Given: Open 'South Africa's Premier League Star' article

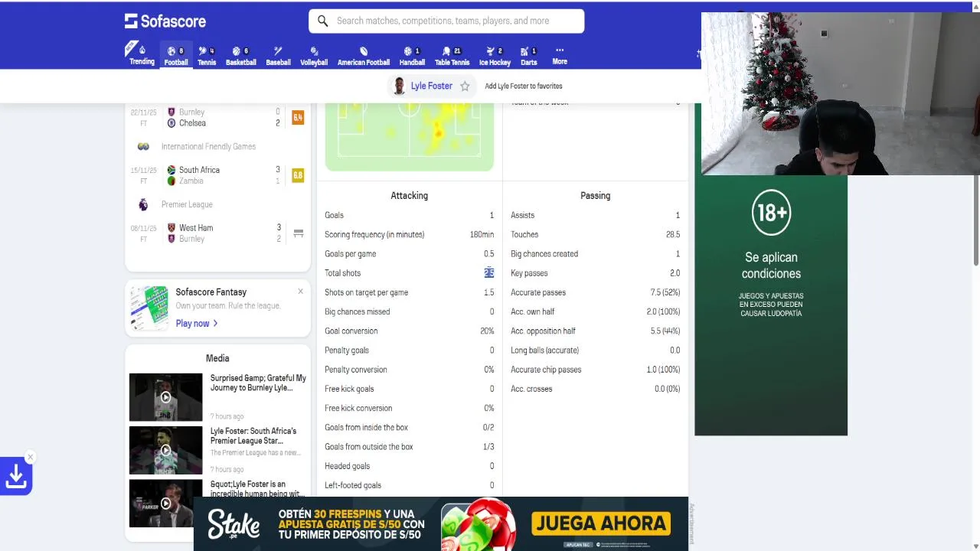Looking at the screenshot, I should pyautogui.click(x=253, y=435).
